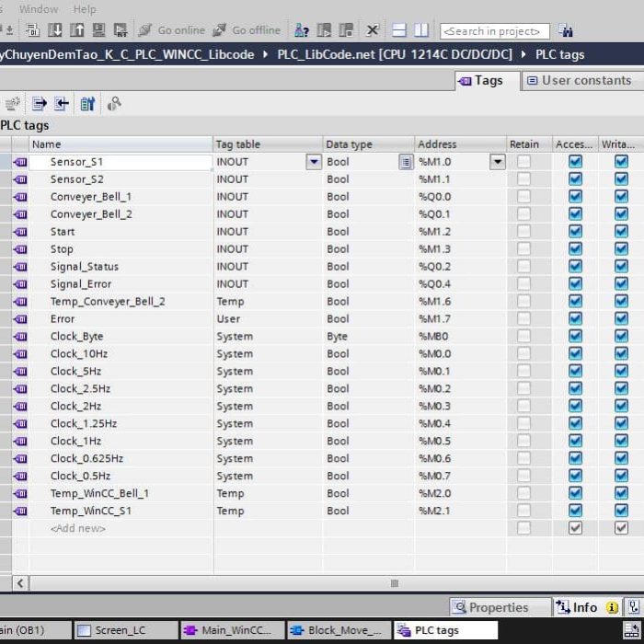Screen dimensions: 644x644
Task: Click the tag icon beside Temp_WinCC_Bell_1
Action: click(20, 493)
